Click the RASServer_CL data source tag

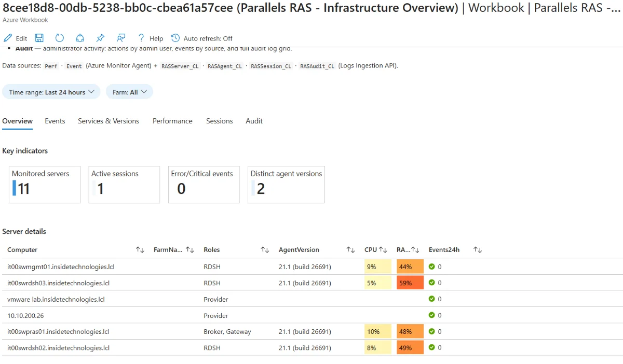(180, 66)
